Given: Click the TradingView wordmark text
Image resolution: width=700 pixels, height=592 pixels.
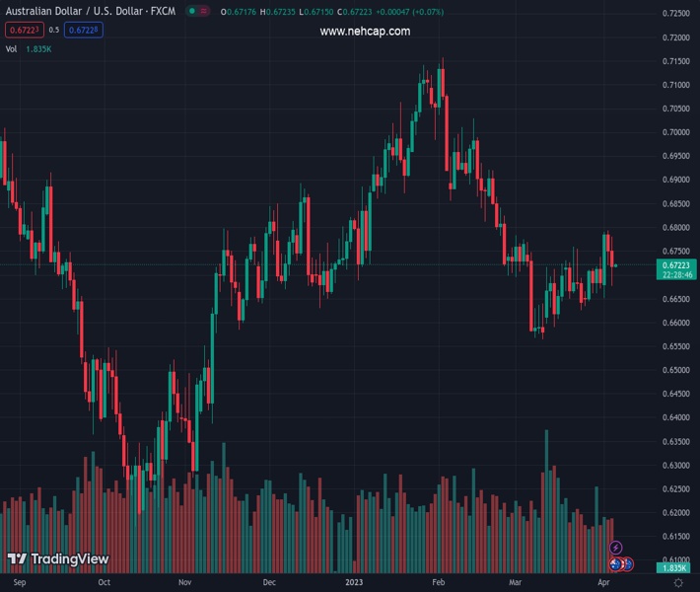Looking at the screenshot, I should 69,559.
